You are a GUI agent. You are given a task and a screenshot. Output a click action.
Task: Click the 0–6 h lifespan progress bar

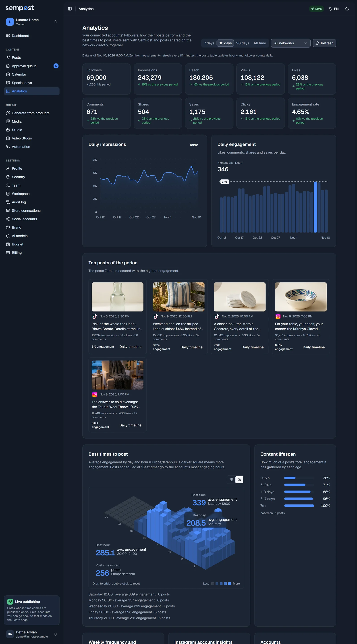point(299,478)
